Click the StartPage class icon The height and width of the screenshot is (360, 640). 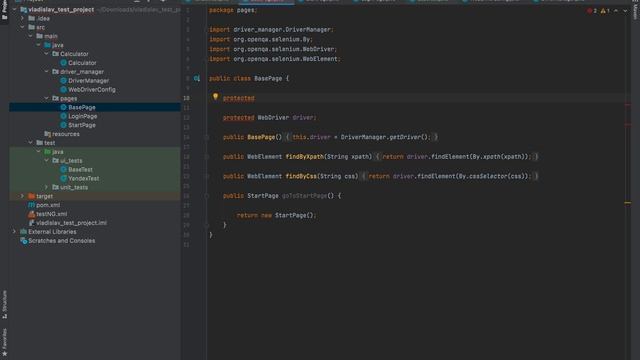tap(63, 125)
